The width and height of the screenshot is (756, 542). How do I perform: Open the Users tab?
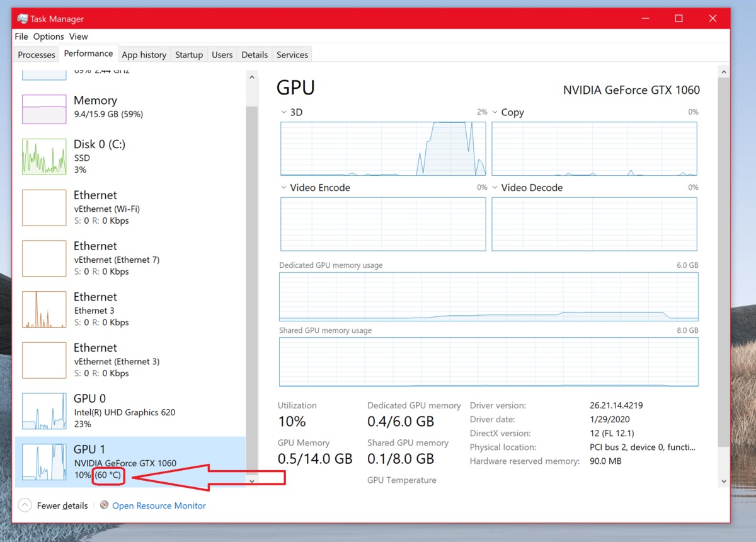(x=222, y=55)
